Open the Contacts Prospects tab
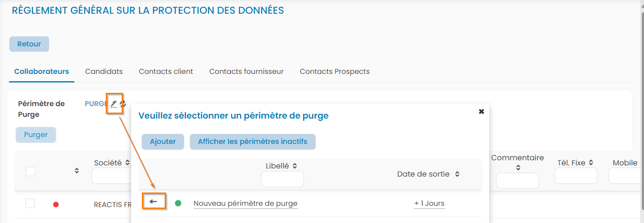This screenshot has width=644, height=223. [334, 71]
